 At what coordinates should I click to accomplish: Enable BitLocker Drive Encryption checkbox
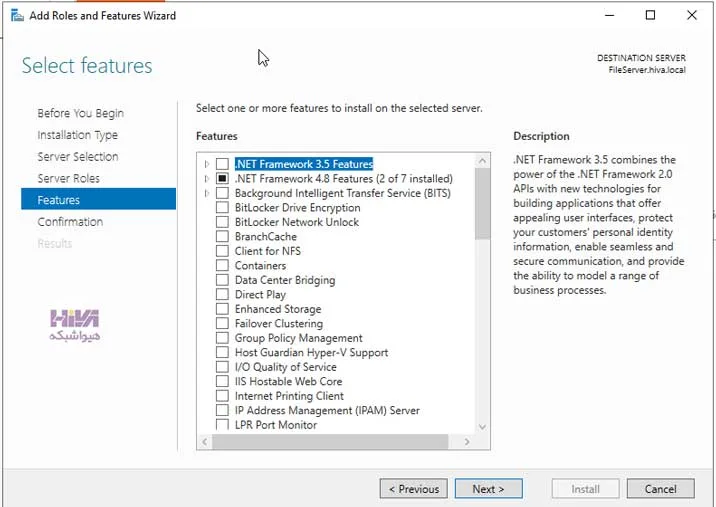coord(222,208)
